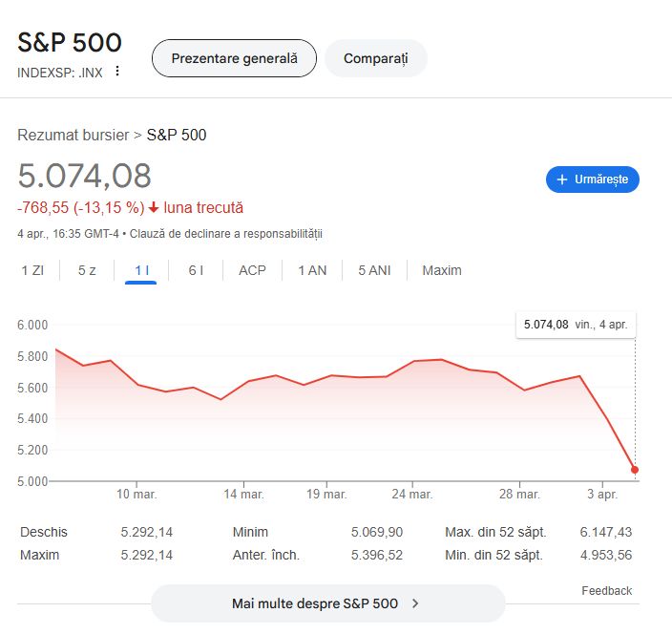Click the chevron arrow after Mai multe despre S&P 500
672x634 pixels.
(415, 603)
